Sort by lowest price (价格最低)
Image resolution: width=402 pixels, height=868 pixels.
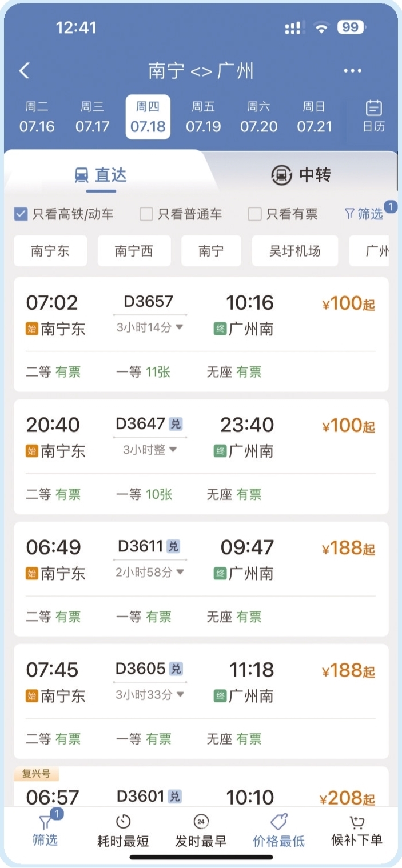tap(279, 831)
